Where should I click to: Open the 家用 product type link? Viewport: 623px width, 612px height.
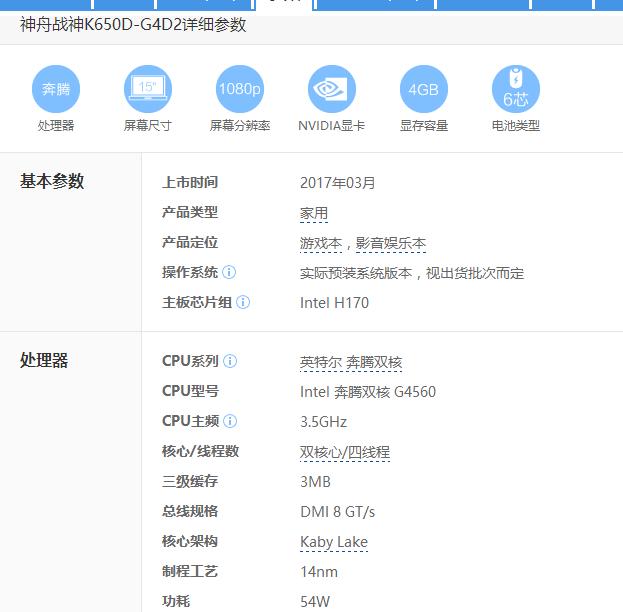point(314,213)
